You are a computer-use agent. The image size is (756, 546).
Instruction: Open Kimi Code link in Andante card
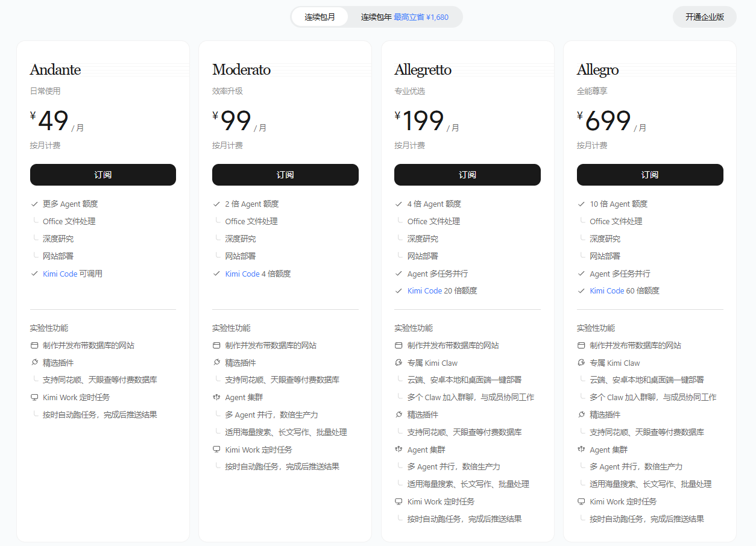click(x=60, y=274)
